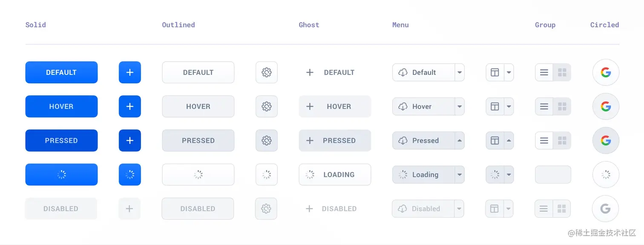The image size is (644, 245).
Task: Click the Google circled button in Pressed row
Action: click(606, 140)
